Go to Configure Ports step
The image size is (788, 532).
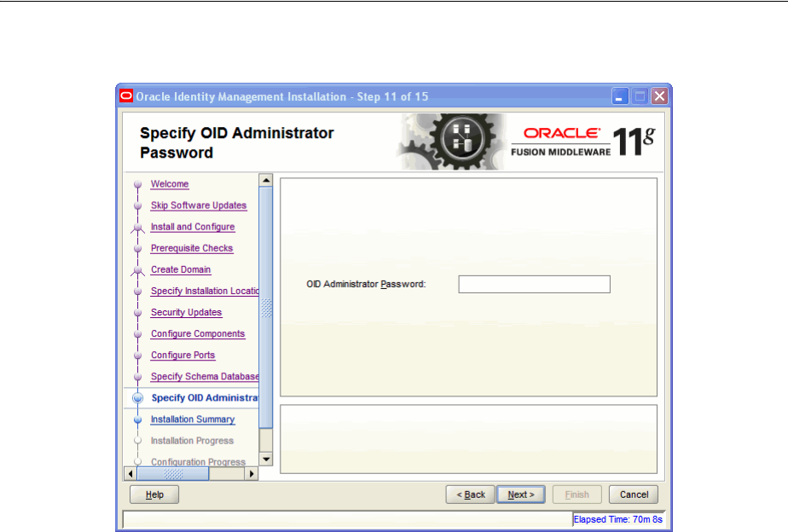point(183,356)
